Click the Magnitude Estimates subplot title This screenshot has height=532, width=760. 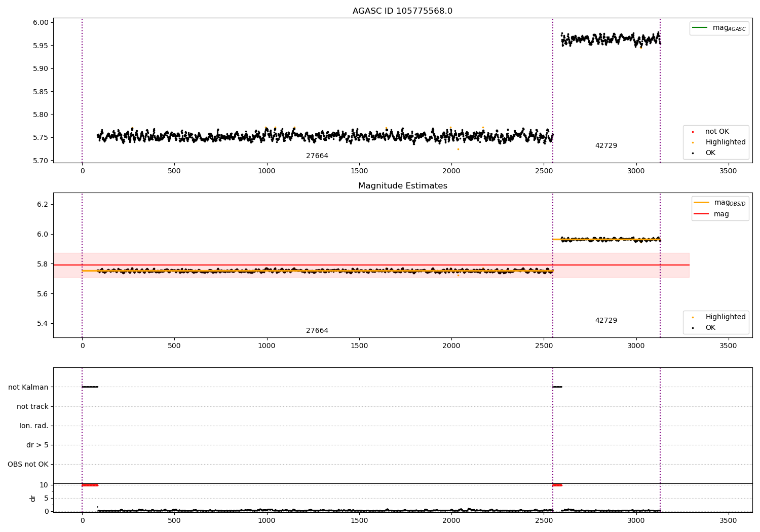402,186
